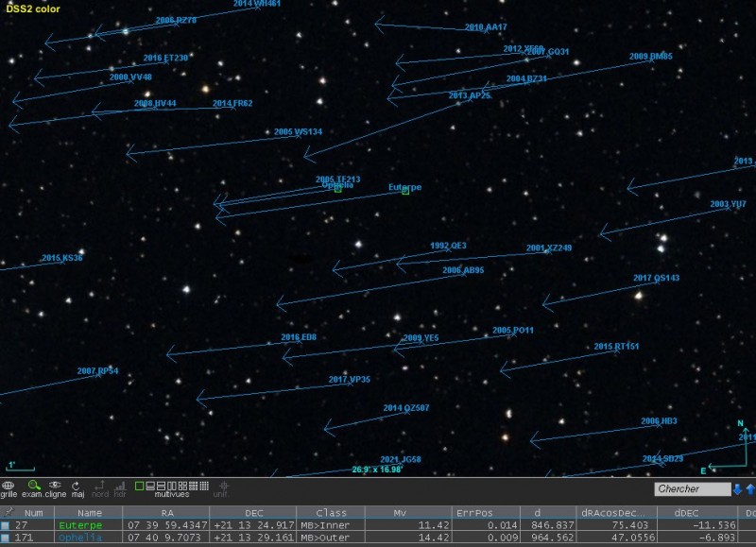Click the nord orientation icon
Image resolution: width=756 pixels, height=547 pixels.
click(x=100, y=486)
